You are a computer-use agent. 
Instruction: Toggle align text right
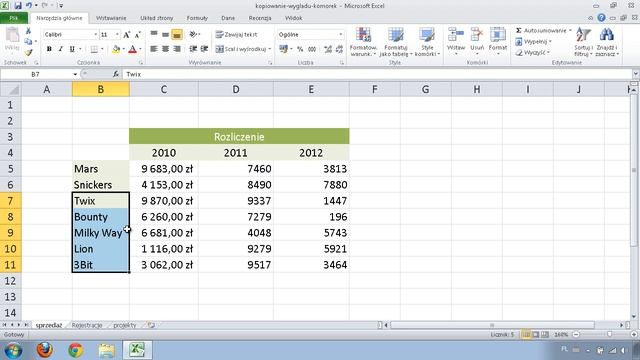[x=177, y=49]
